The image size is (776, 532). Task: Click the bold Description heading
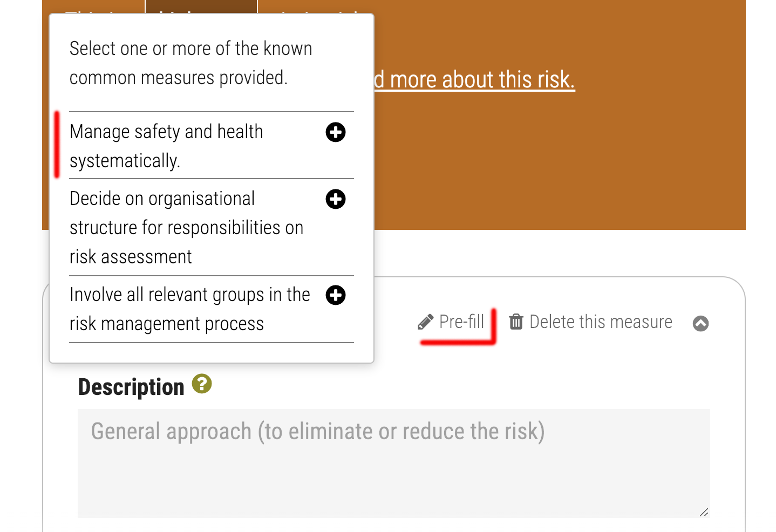[x=131, y=387]
